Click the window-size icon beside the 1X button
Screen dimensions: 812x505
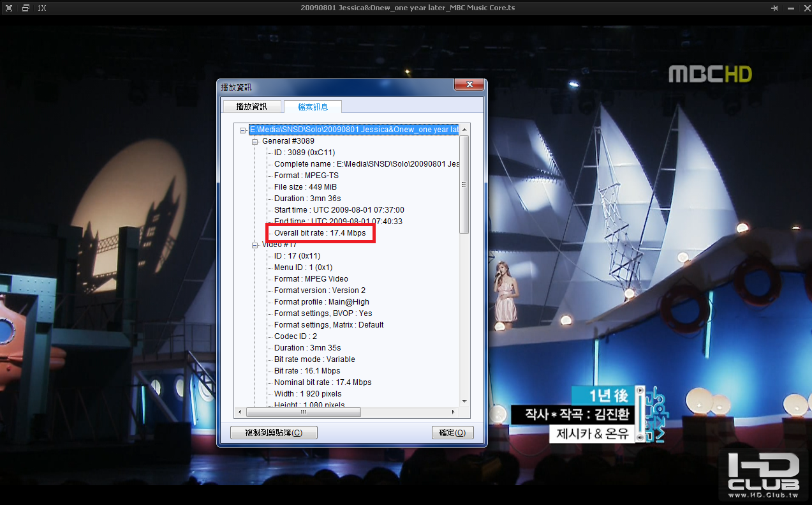click(x=26, y=8)
